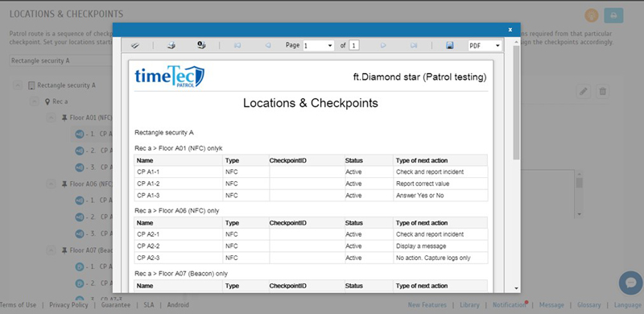The image size is (644, 314).
Task: Open the PDF export format dropdown
Action: pos(485,46)
